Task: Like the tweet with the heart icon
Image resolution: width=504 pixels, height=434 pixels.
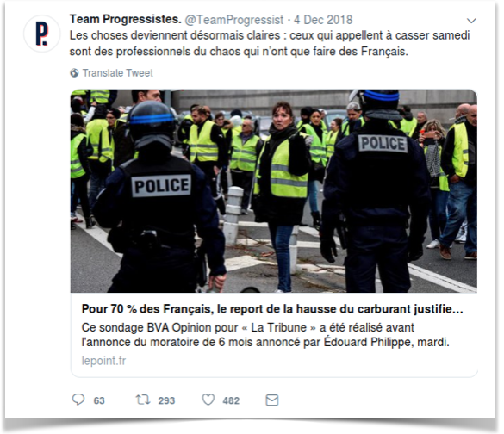Action: point(208,400)
